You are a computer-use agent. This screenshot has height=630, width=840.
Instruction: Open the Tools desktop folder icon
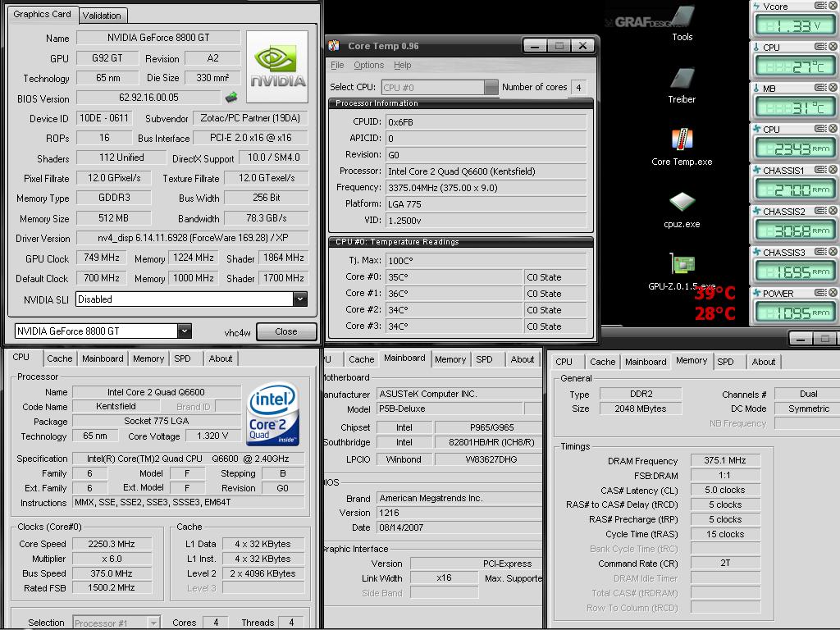tap(682, 17)
